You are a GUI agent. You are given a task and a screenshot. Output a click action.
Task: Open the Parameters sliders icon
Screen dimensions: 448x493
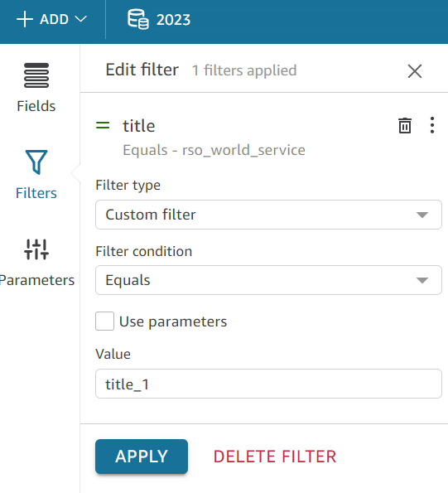pos(36,249)
